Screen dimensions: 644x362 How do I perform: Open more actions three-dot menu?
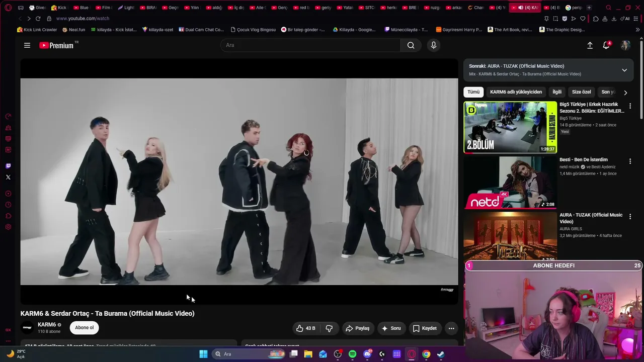point(451,328)
